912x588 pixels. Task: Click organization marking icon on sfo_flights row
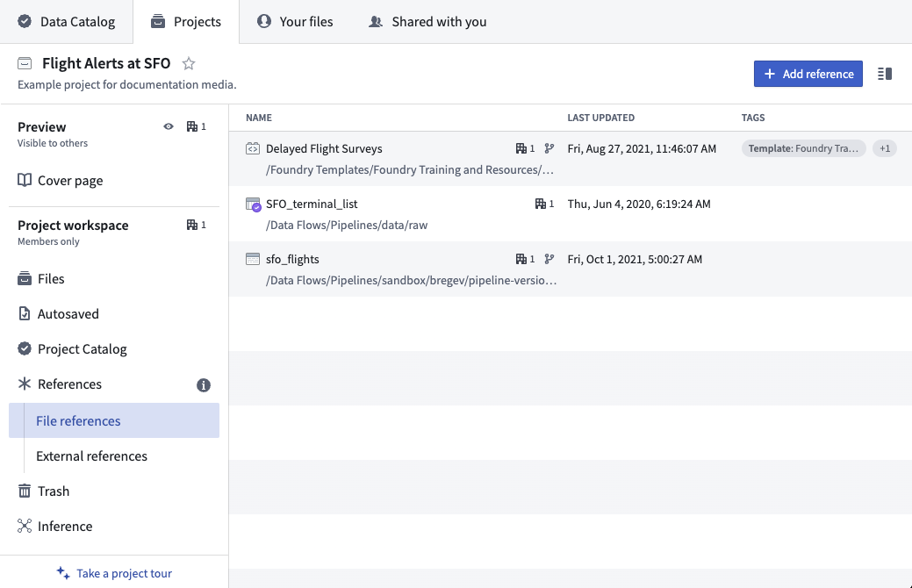[521, 259]
